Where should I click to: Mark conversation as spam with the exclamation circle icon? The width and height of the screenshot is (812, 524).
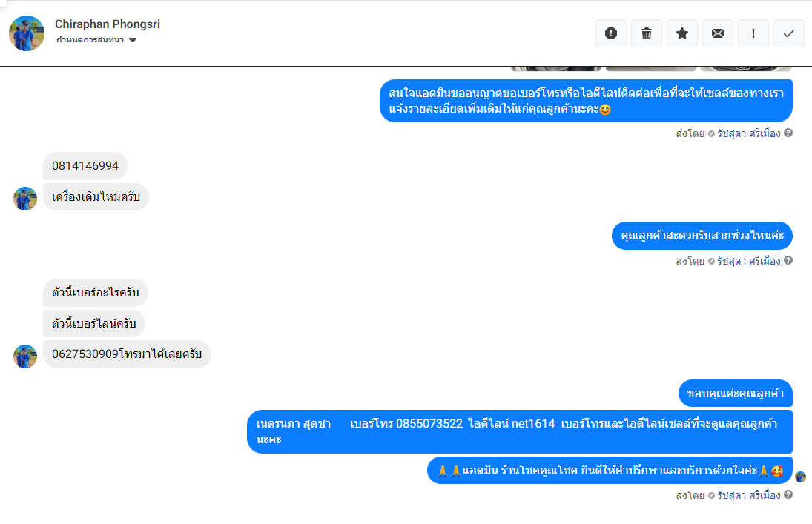click(x=611, y=33)
